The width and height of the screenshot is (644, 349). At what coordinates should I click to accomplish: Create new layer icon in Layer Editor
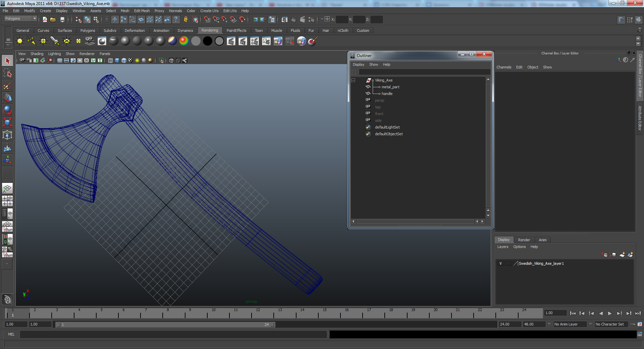tap(622, 255)
